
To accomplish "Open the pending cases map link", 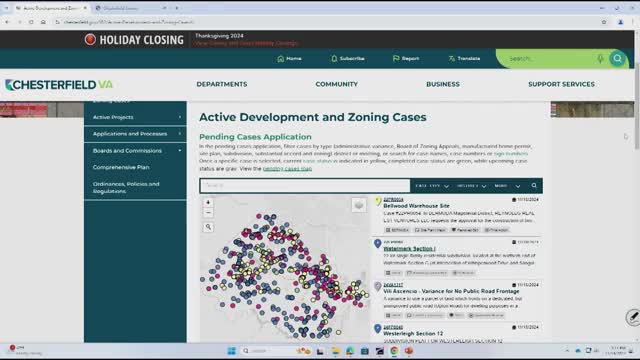I will tap(287, 169).
